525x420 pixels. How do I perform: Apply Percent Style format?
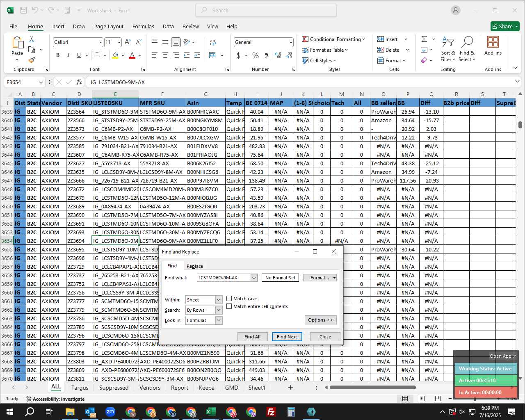256,55
